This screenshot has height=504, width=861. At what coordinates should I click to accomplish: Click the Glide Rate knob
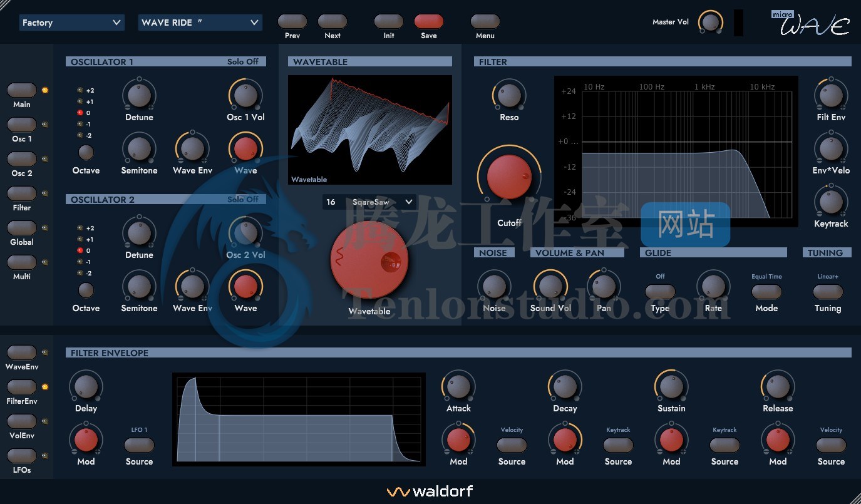(x=713, y=286)
